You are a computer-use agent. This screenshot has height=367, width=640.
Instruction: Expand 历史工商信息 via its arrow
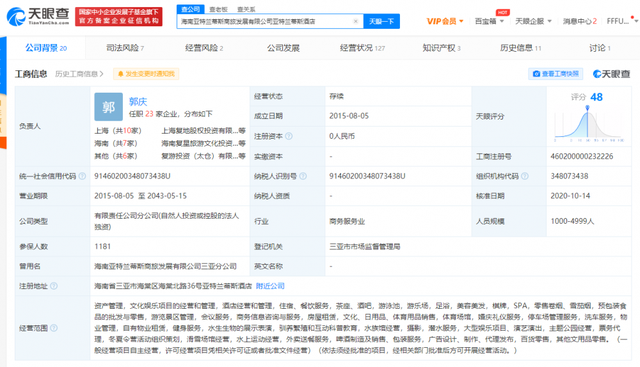point(102,74)
